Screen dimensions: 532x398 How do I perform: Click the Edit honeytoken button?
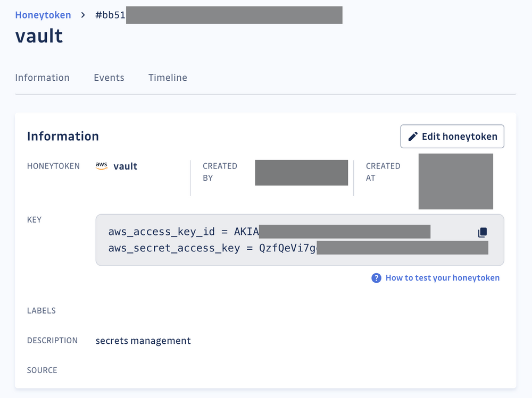tap(452, 136)
